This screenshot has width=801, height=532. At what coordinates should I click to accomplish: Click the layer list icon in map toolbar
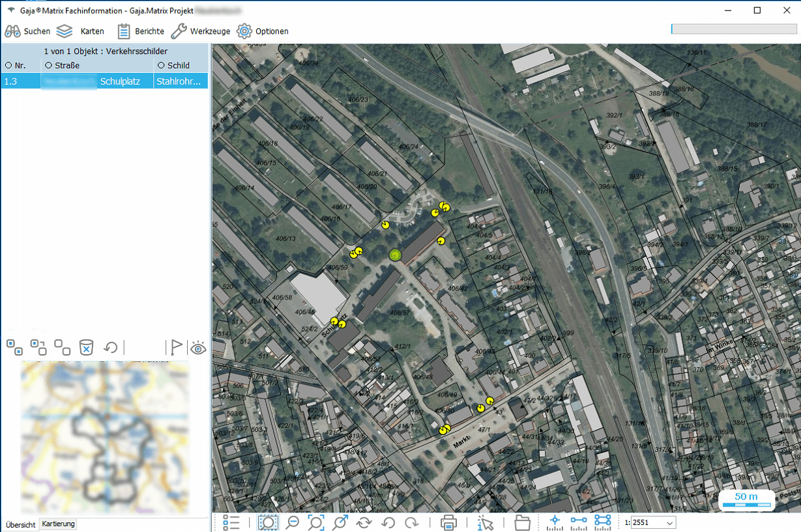click(231, 522)
